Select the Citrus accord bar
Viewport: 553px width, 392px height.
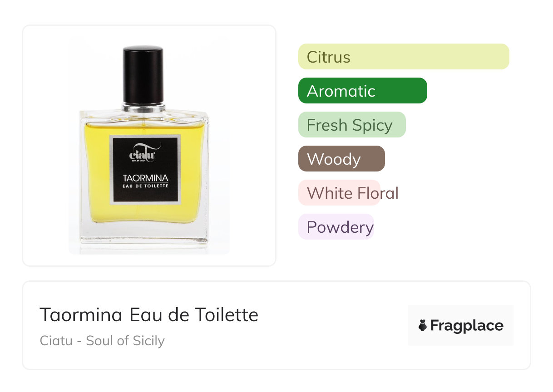pyautogui.click(x=404, y=57)
